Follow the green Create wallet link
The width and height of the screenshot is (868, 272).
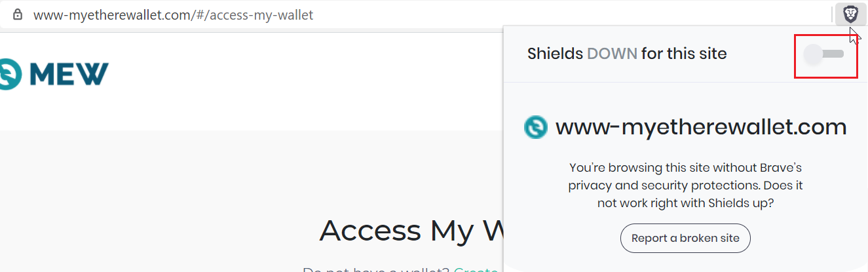(476, 269)
